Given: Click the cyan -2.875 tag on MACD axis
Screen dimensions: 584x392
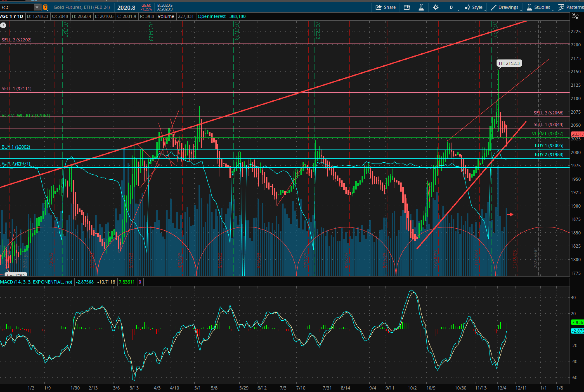Looking at the screenshot, I should point(577,331).
